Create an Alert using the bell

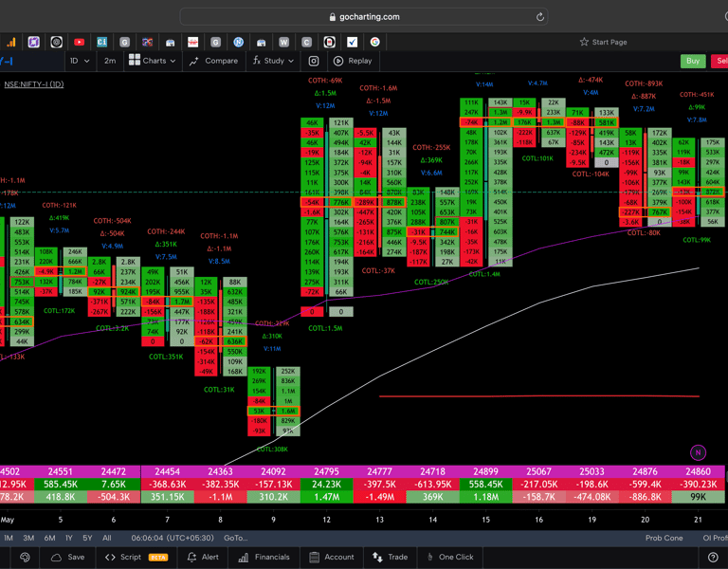[203, 557]
